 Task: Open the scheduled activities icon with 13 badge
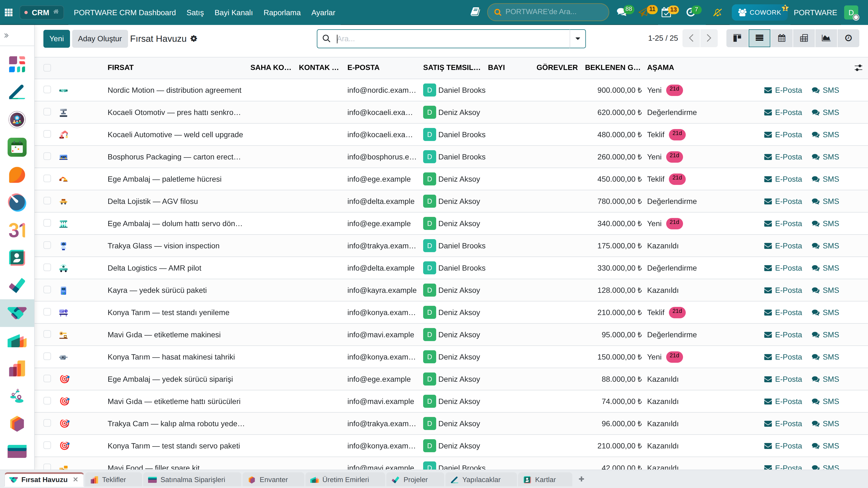pos(669,12)
